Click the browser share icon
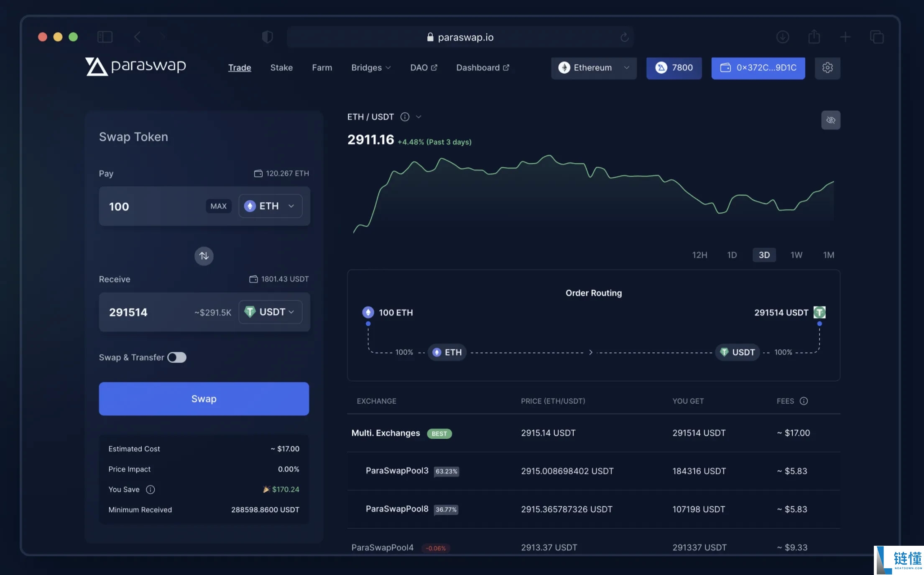This screenshot has height=575, width=924. [814, 37]
